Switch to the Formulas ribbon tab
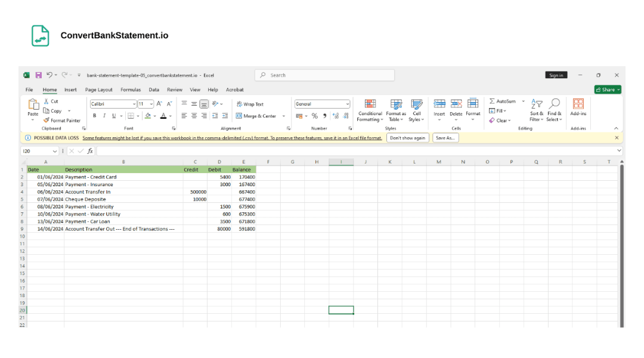Screen dimensions: 644x358 click(x=131, y=89)
